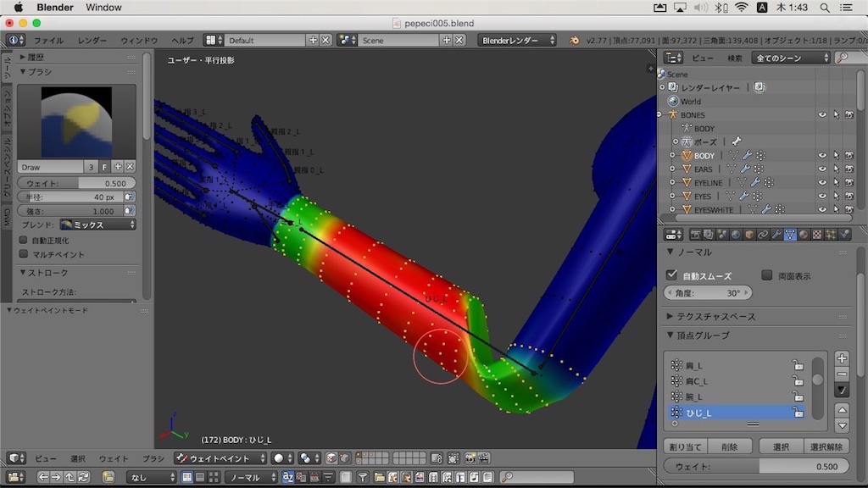Screen dimensions: 868x488
Task: Click the macOS Wi-Fi status icon
Action: tap(741, 8)
